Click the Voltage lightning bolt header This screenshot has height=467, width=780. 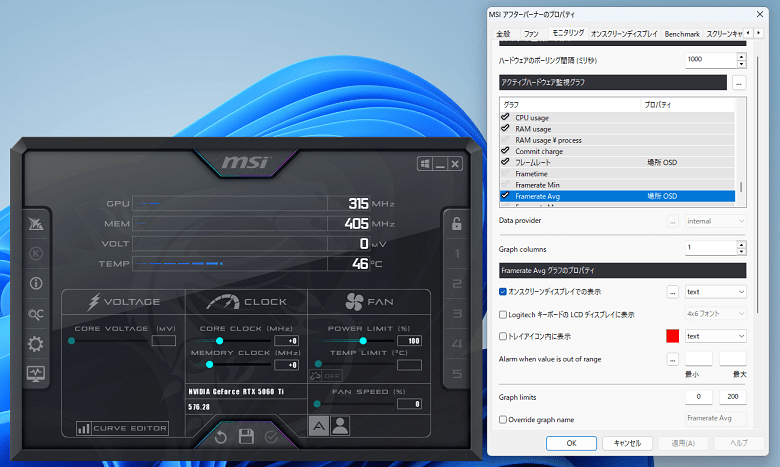point(94,301)
